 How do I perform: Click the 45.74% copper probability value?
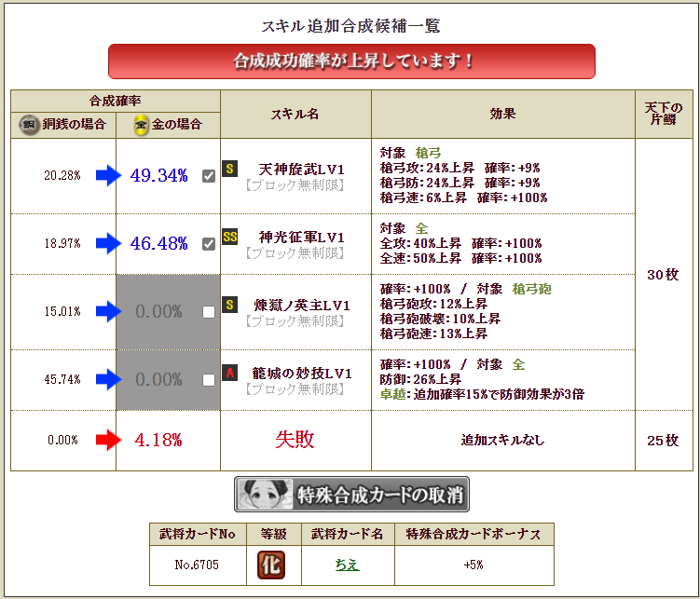click(x=62, y=379)
